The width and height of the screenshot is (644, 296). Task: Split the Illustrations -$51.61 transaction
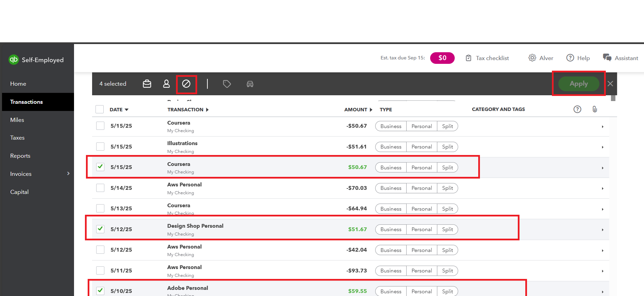448,147
